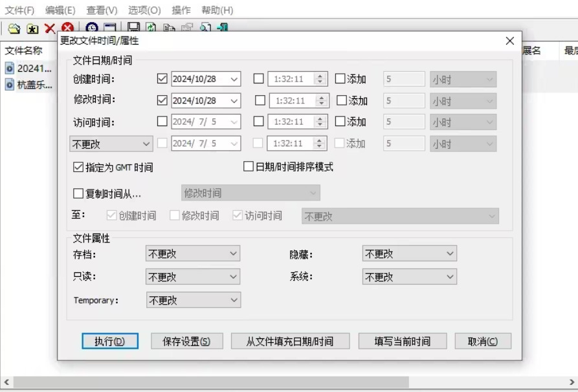The image size is (578, 392).
Task: Open the 存档 attribute dropdown
Action: pyautogui.click(x=193, y=254)
